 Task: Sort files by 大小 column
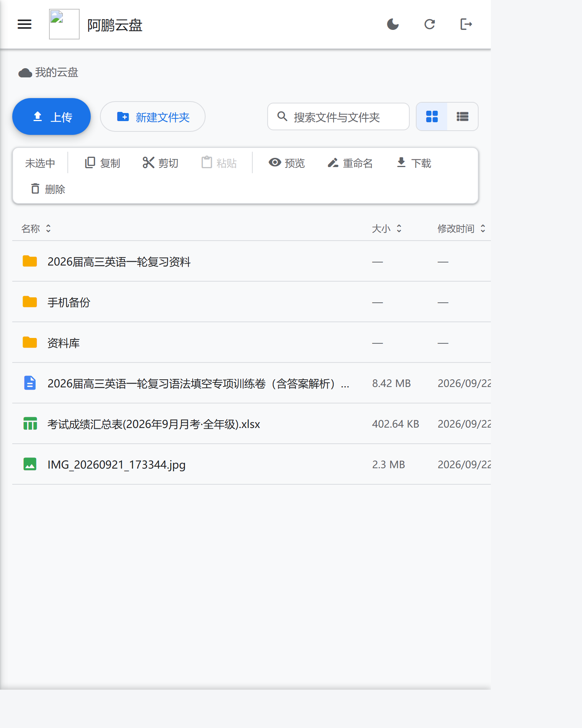tap(387, 229)
